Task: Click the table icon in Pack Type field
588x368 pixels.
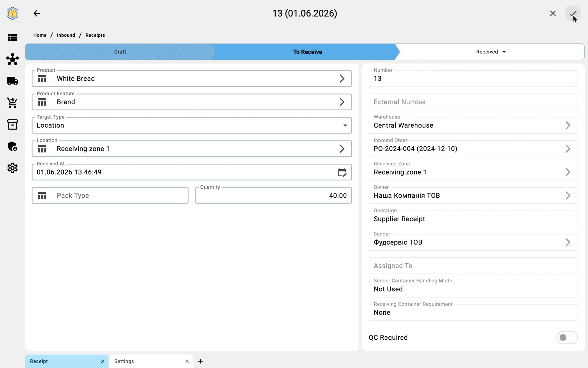Action: [x=42, y=196]
